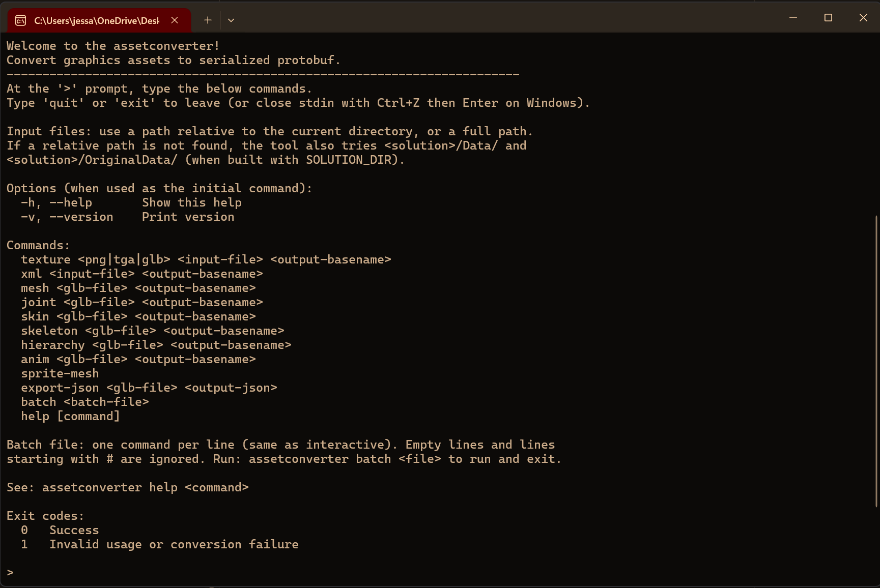This screenshot has height=588, width=880.
Task: Click the 'Welcome to the assetconverter!' line
Action: click(113, 46)
